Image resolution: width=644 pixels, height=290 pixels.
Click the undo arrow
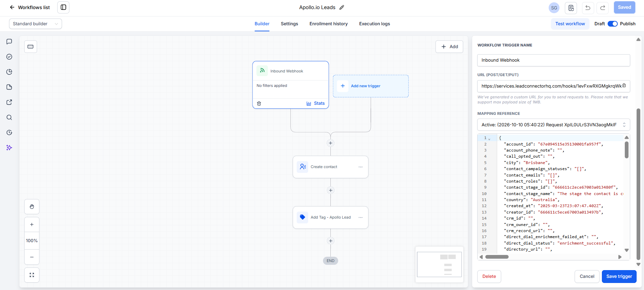588,8
